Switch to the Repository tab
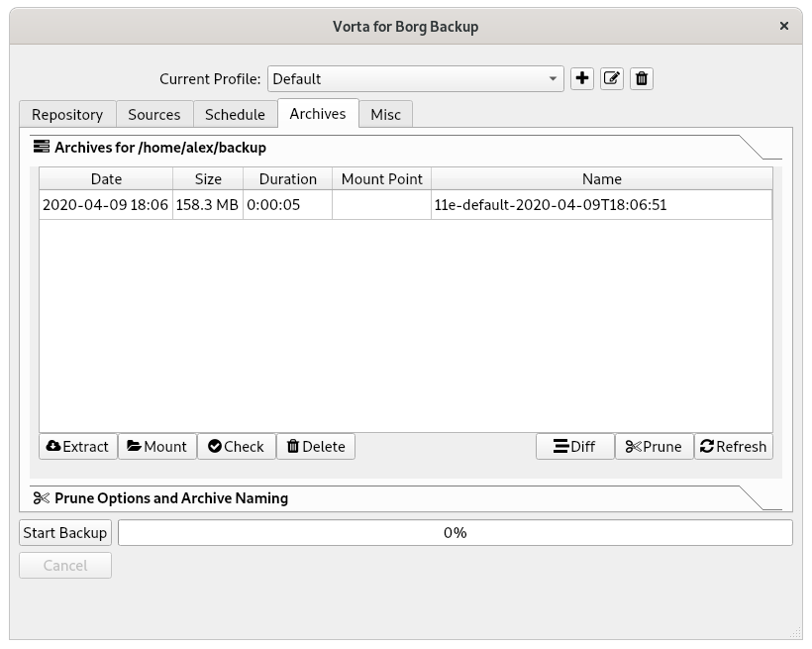Screen dimensions: 812x649 67,115
